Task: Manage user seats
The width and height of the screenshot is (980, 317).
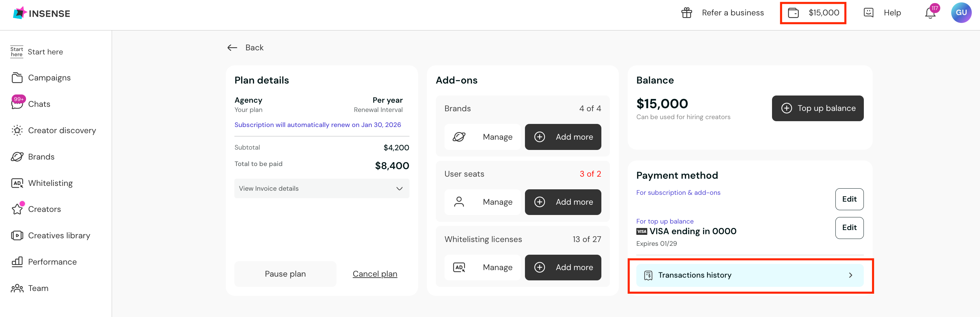Action: [482, 202]
